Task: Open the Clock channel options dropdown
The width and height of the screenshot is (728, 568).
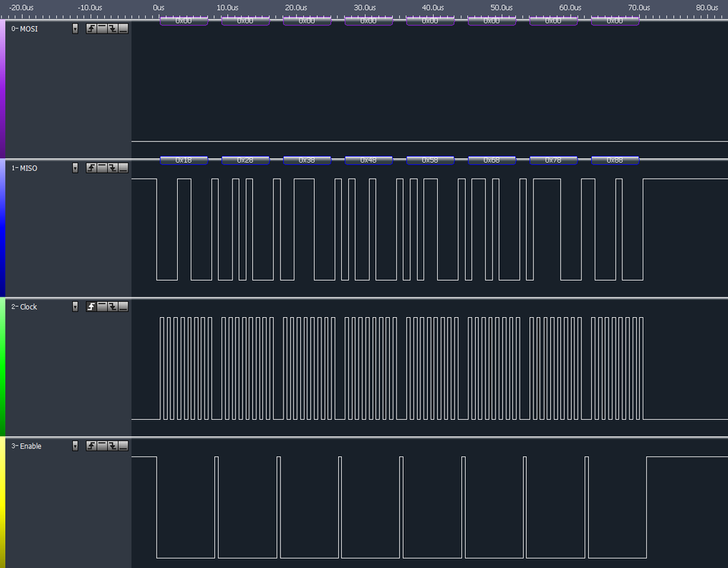Action: 75,306
